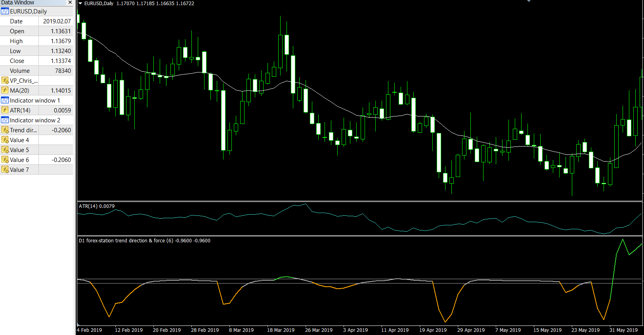Click the EURUSD,Daily chart icon in Data Window
Viewport: 644px width, 335px height.
pos(5,11)
